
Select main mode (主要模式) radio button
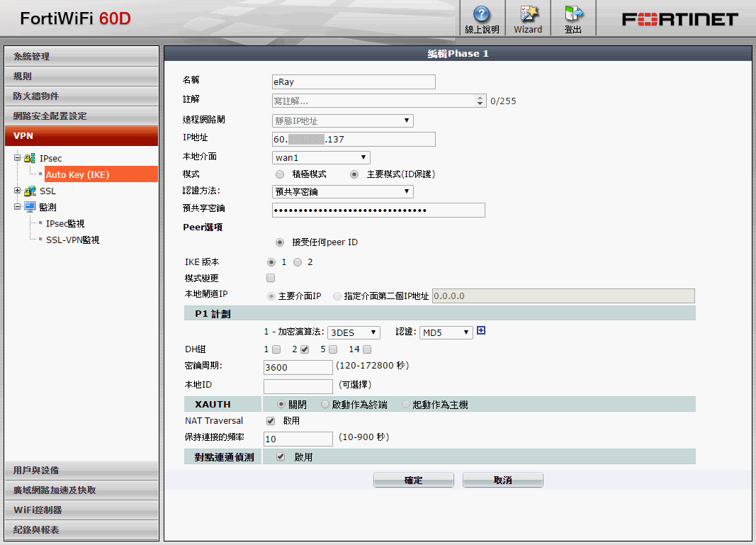354,174
